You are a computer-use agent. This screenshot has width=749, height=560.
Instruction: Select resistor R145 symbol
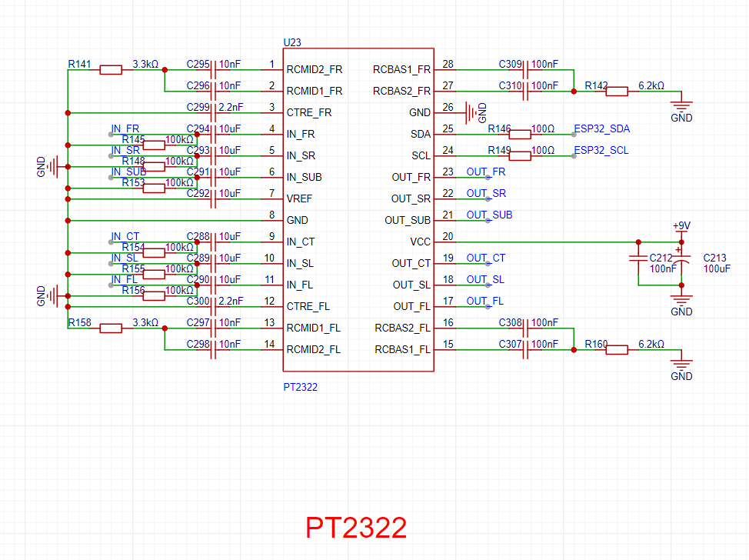154,145
